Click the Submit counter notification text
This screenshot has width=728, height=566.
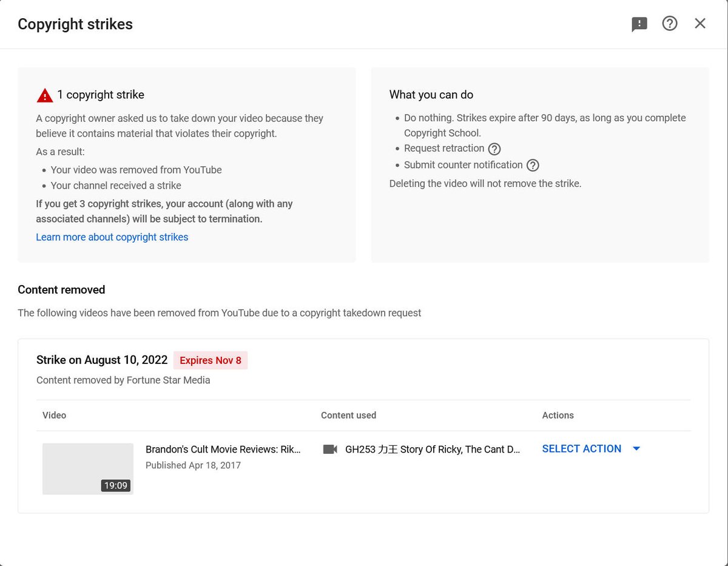[x=463, y=165]
